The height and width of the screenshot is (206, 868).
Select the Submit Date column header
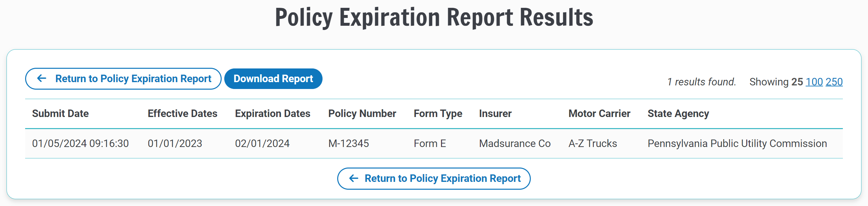coord(60,114)
